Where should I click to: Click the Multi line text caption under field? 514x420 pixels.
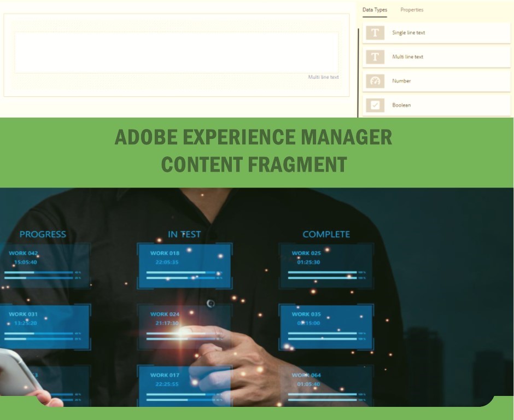coord(323,77)
